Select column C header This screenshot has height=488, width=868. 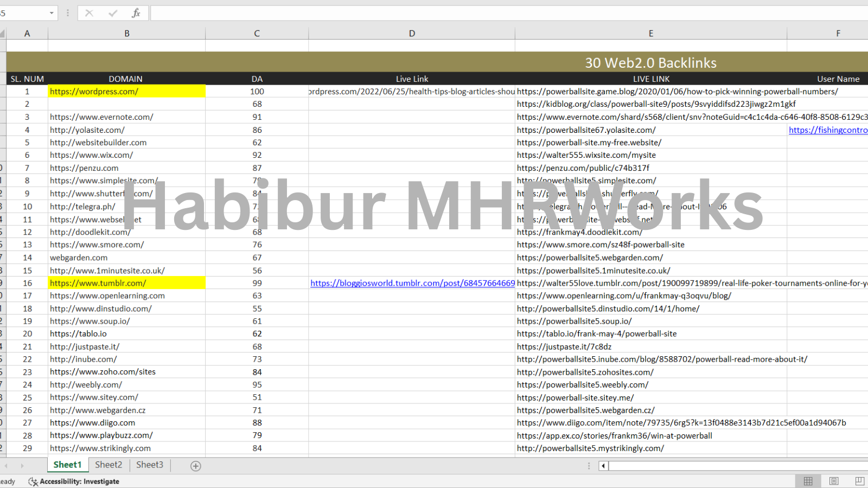click(x=257, y=34)
